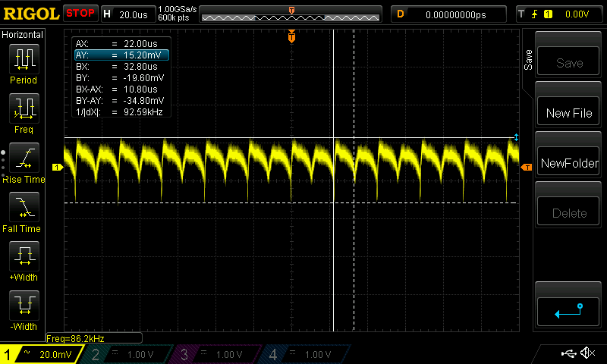Image resolution: width=607 pixels, height=364 pixels.
Task: Select the highlighted AY cursor value row
Action: pyautogui.click(x=121, y=55)
